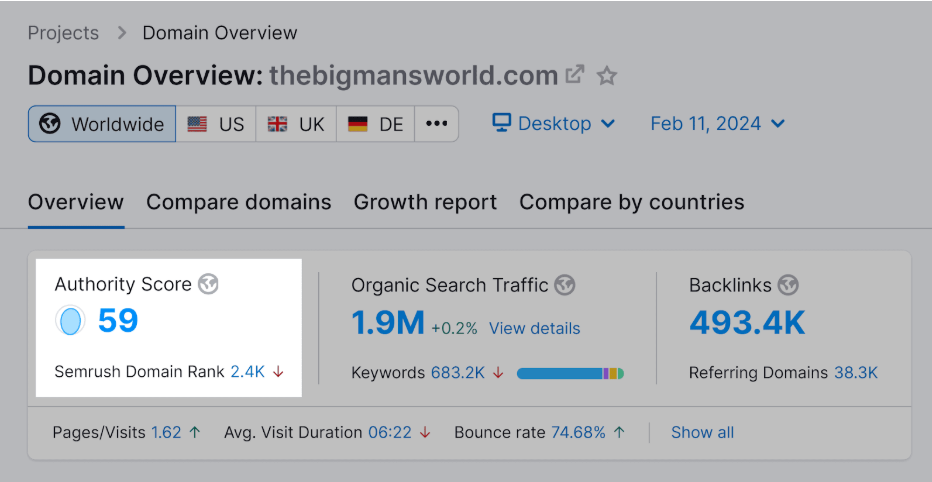Click the globe icon next to Authority Score
932x482 pixels.
tap(208, 284)
